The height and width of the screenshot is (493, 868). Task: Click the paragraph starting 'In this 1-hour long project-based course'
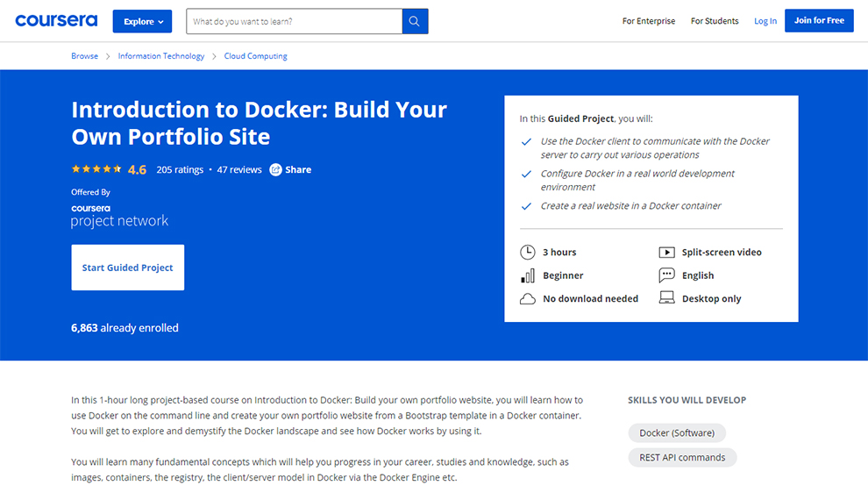(327, 416)
